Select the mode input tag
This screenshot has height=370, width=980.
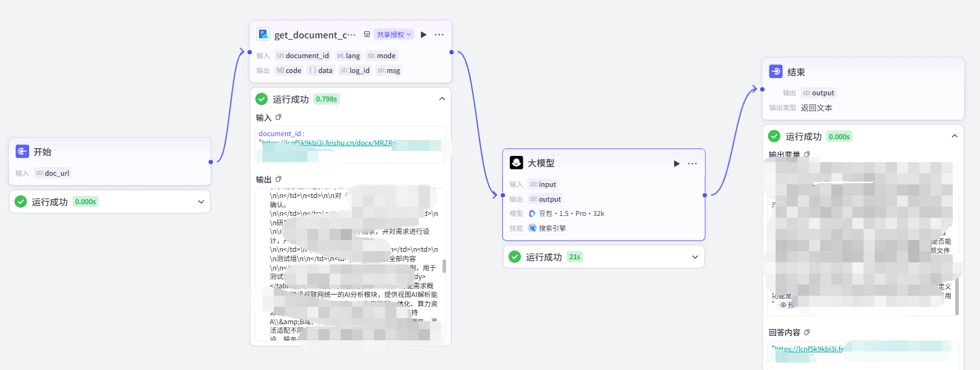[x=382, y=56]
